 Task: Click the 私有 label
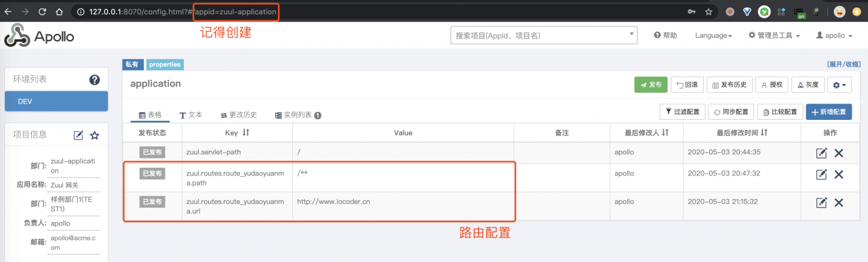tap(132, 64)
